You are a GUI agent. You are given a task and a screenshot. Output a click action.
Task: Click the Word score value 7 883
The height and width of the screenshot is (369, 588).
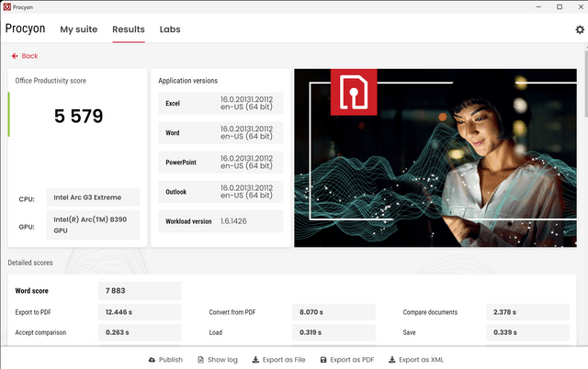[x=140, y=291]
